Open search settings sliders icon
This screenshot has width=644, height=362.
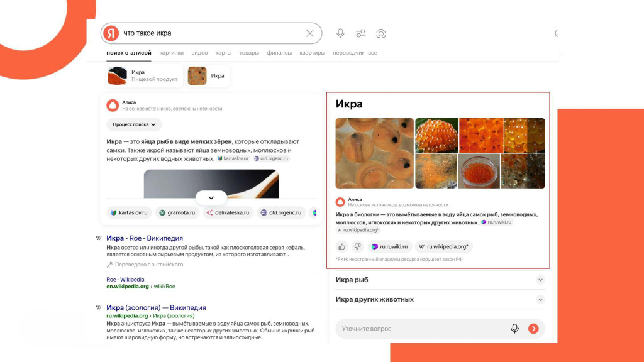pyautogui.click(x=360, y=33)
